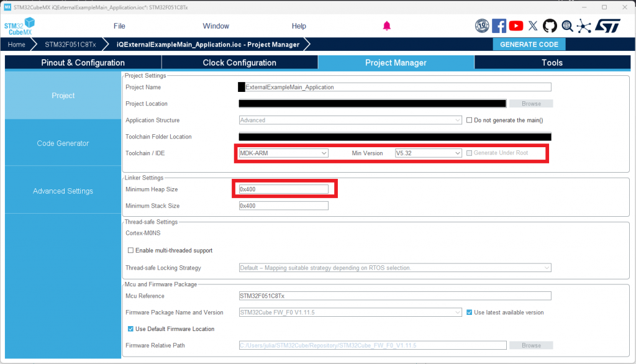Open the Code Generator section
Screen dimensions: 636x364
coord(63,143)
